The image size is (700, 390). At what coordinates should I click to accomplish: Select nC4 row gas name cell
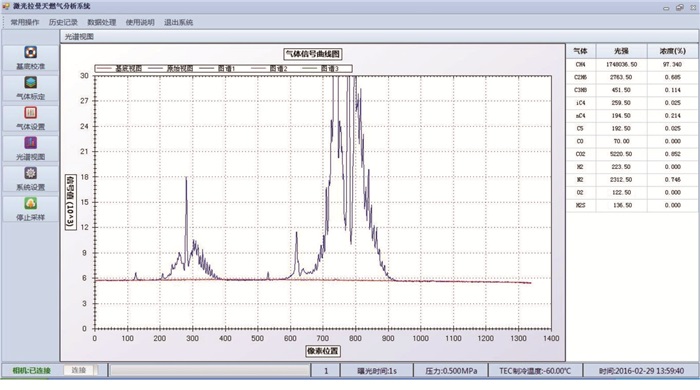click(x=580, y=116)
